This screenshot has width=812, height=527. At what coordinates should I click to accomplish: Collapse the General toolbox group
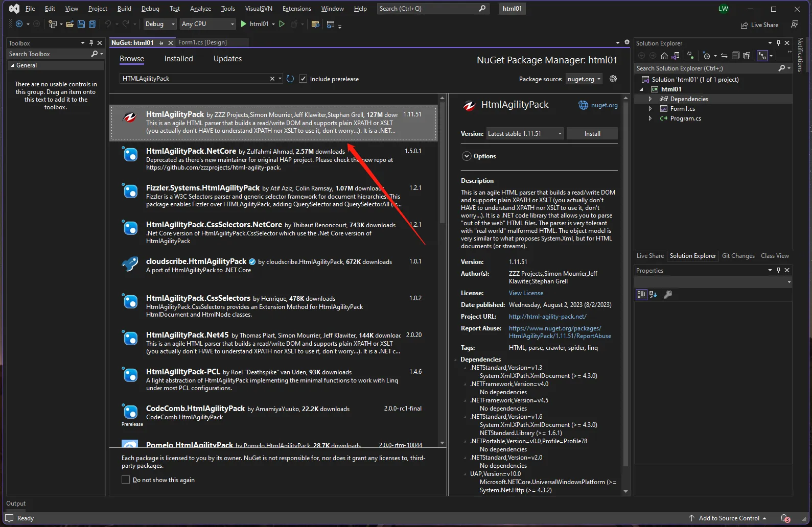tap(12, 65)
